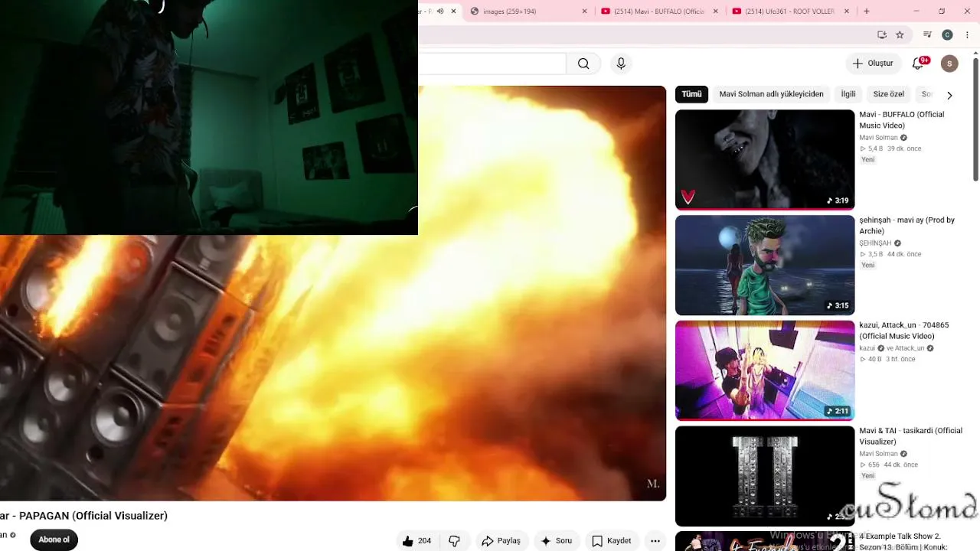
Task: Open a new browser tab
Action: (867, 11)
